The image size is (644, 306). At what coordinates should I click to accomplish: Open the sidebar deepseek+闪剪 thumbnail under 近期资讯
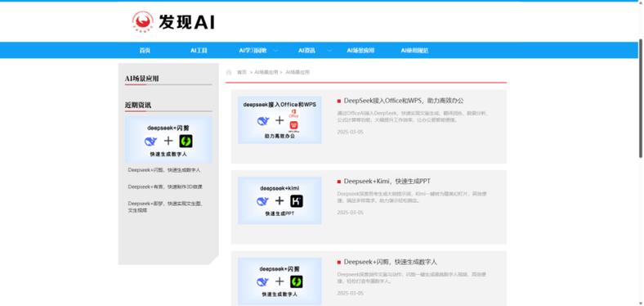click(x=168, y=139)
